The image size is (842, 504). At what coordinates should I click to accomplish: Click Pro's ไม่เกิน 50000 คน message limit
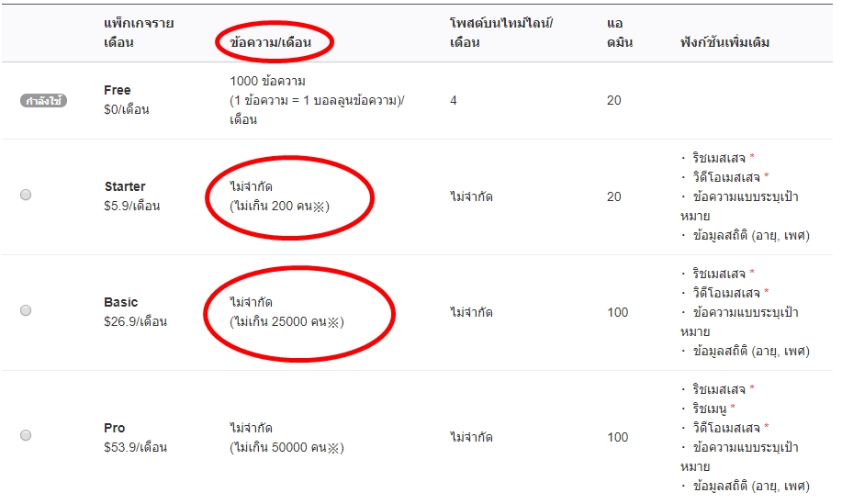(x=286, y=447)
